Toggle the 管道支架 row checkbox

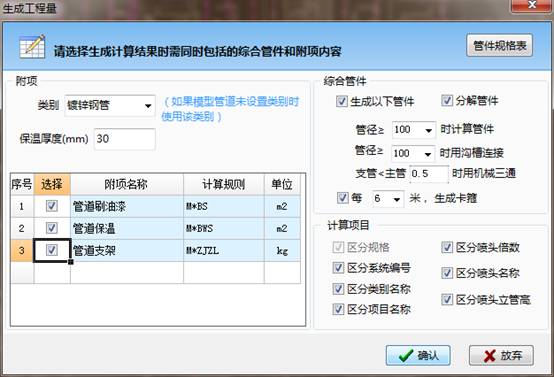(52, 250)
